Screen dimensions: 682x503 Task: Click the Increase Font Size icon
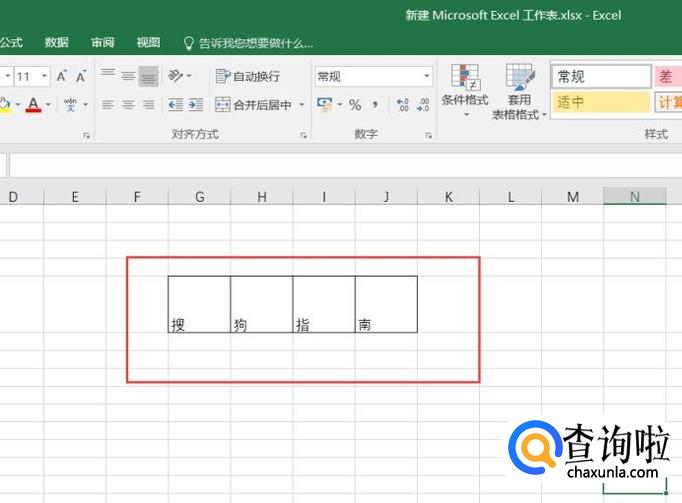pos(62,76)
